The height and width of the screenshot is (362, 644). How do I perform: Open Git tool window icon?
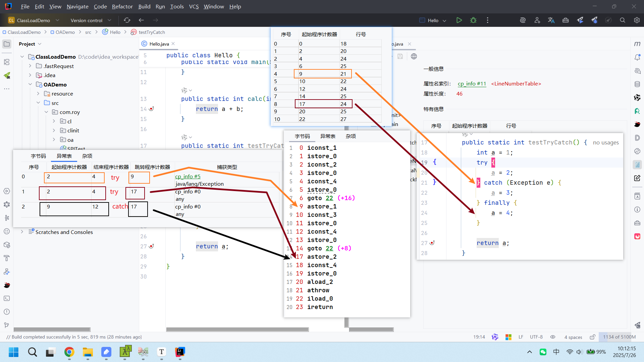(x=7, y=325)
